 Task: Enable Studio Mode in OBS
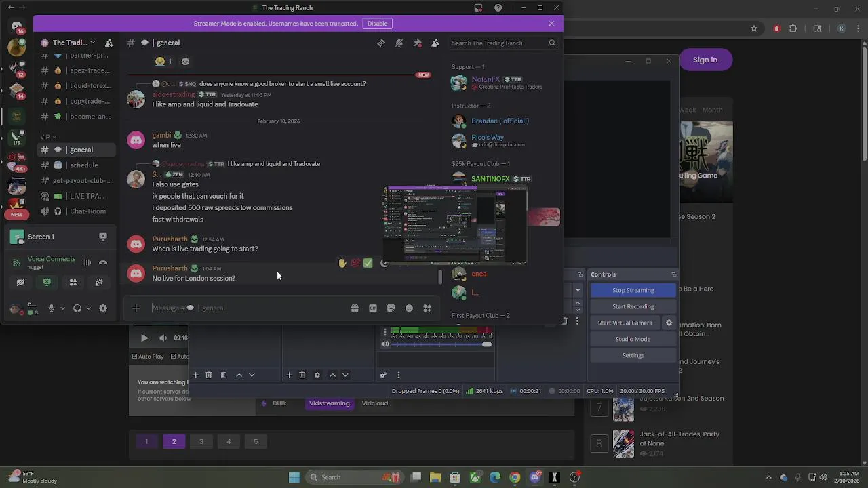click(x=633, y=339)
